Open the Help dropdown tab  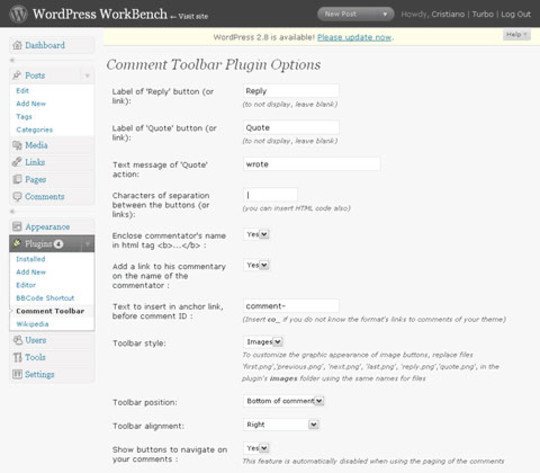click(517, 35)
